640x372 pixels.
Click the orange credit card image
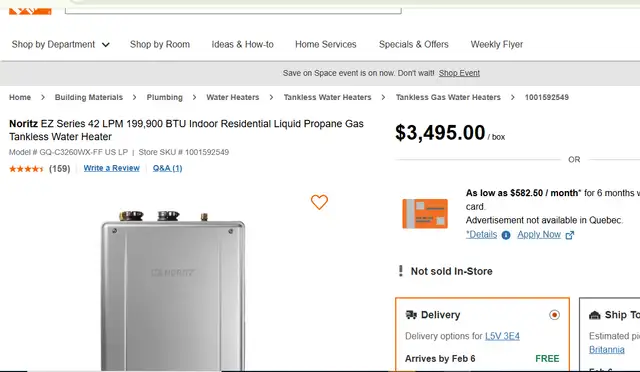(425, 214)
